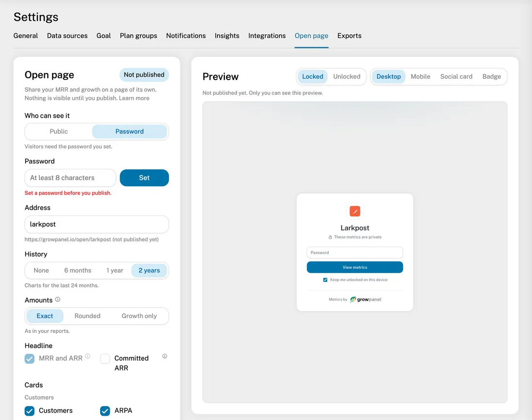Viewport: 532px width, 420px height.
Task: Set history to 2 years
Action: [149, 271]
